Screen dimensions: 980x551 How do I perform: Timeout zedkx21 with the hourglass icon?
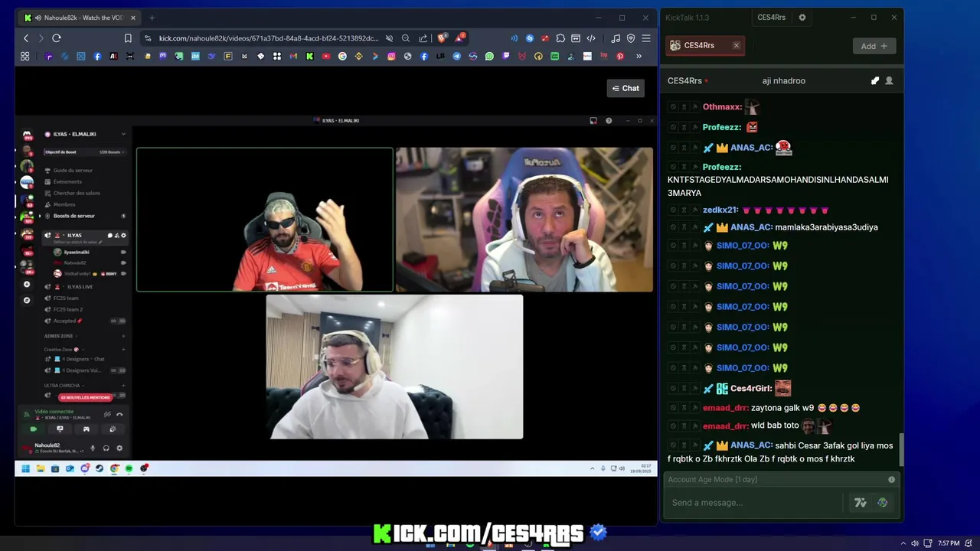tap(684, 210)
